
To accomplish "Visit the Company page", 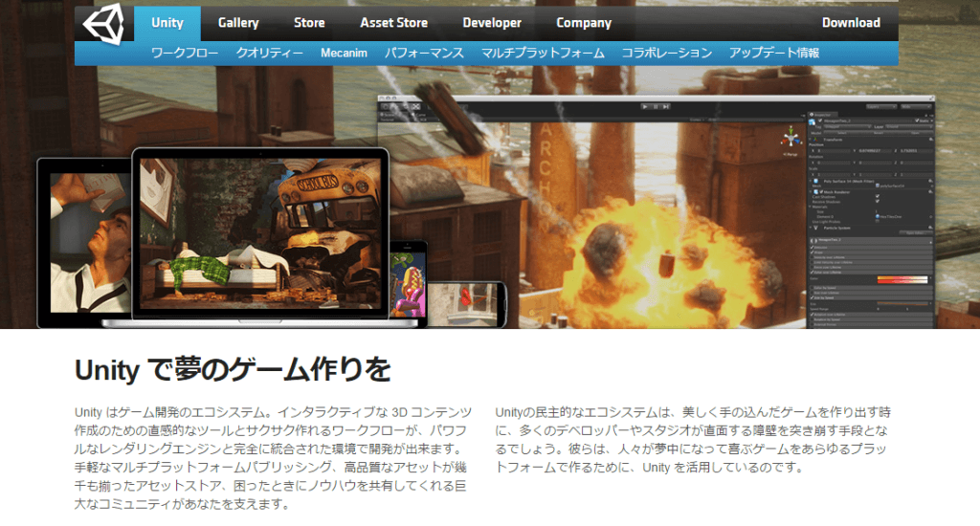I will (584, 23).
